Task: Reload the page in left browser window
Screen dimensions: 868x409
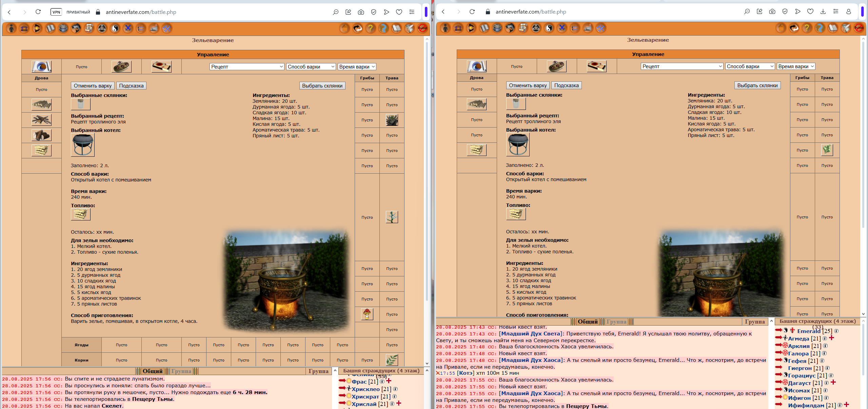Action: click(x=38, y=12)
